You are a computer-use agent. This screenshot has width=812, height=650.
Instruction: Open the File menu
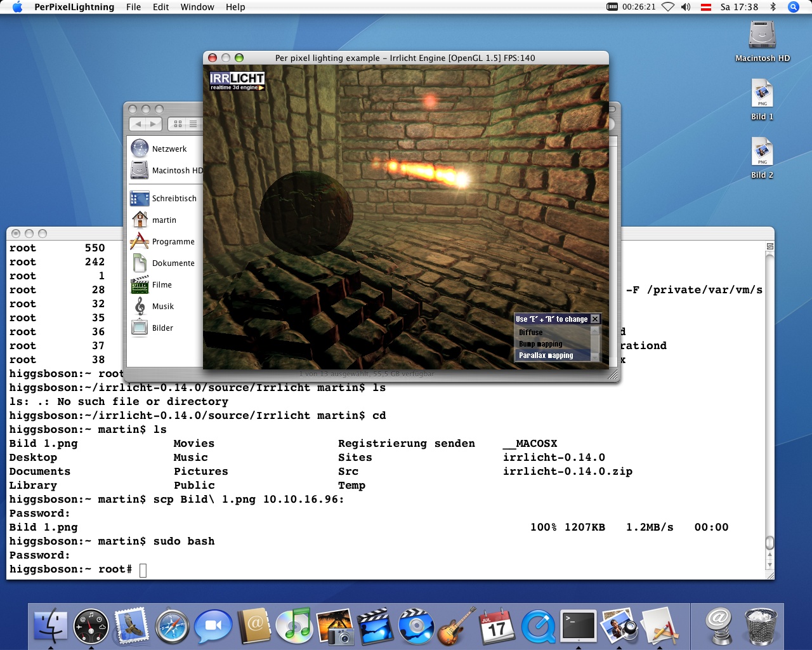click(133, 7)
